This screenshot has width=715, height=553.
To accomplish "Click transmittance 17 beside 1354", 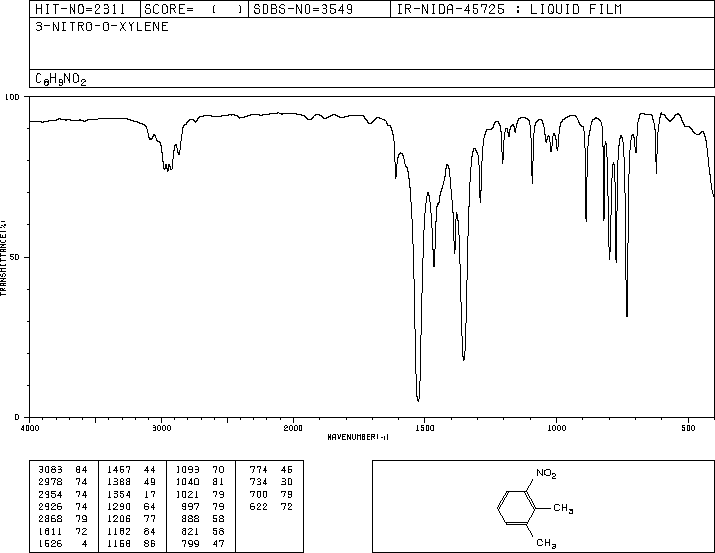I will coord(150,494).
